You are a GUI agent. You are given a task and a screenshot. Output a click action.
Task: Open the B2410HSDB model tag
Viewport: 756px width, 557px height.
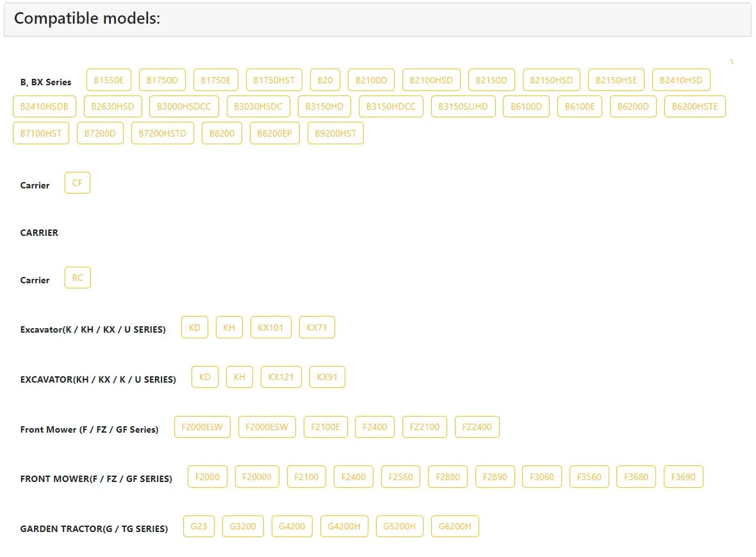[44, 106]
